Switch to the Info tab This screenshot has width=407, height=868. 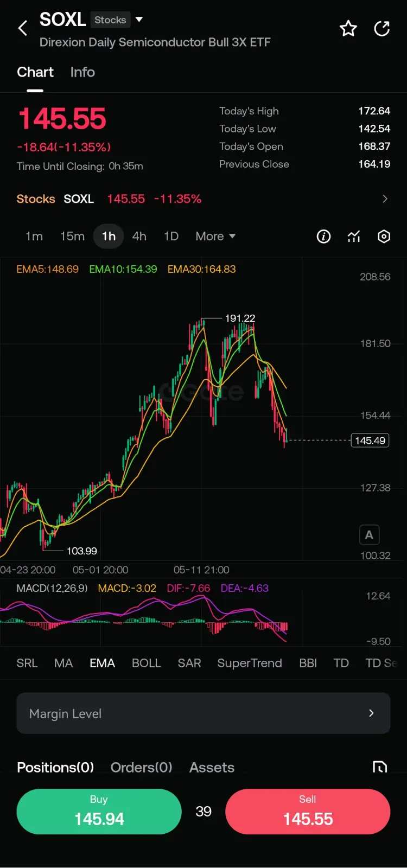[x=82, y=72]
